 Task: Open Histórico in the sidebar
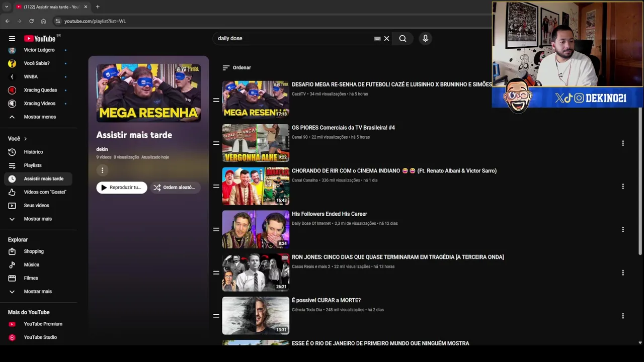[38, 152]
